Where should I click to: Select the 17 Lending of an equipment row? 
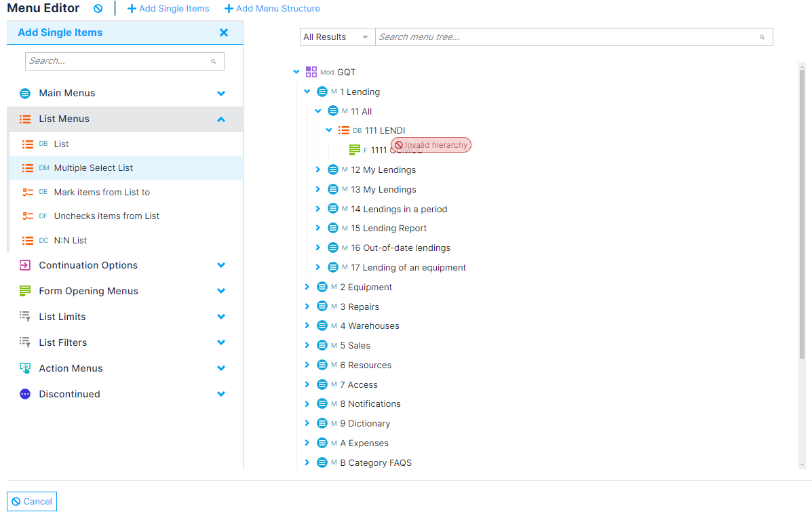tap(408, 268)
